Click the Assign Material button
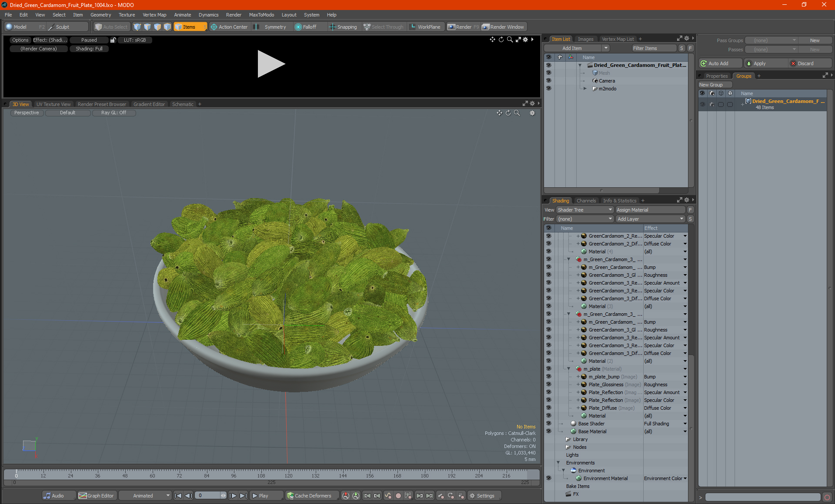Image resolution: width=835 pixels, height=504 pixels. point(651,210)
